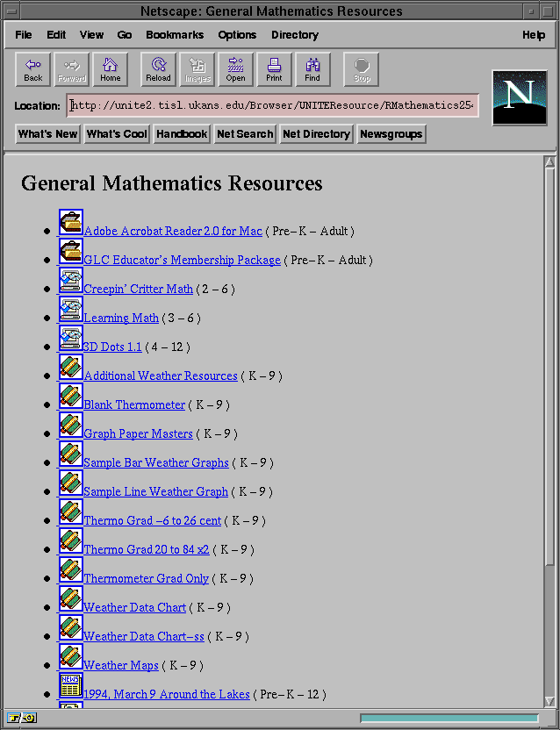Find text using the Find button
560x730 pixels.
(x=313, y=70)
